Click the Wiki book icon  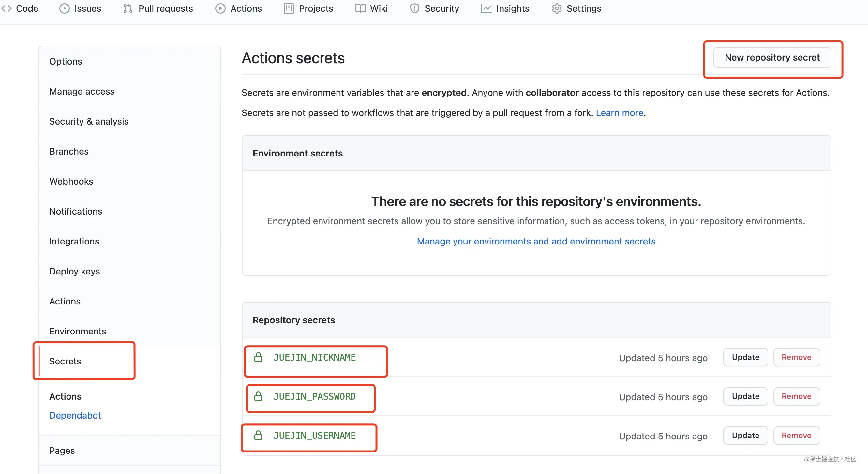coord(360,8)
